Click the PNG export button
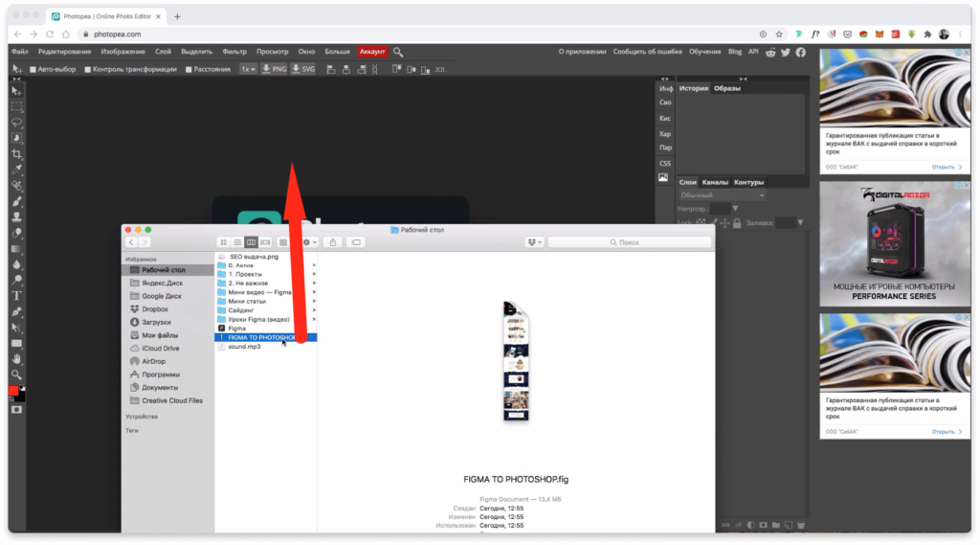 [x=274, y=69]
